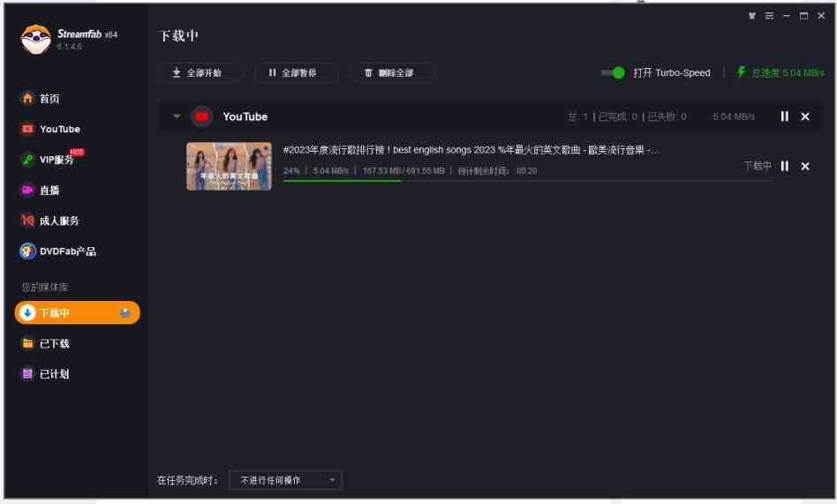Pause the YouTube group downloads

point(784,116)
